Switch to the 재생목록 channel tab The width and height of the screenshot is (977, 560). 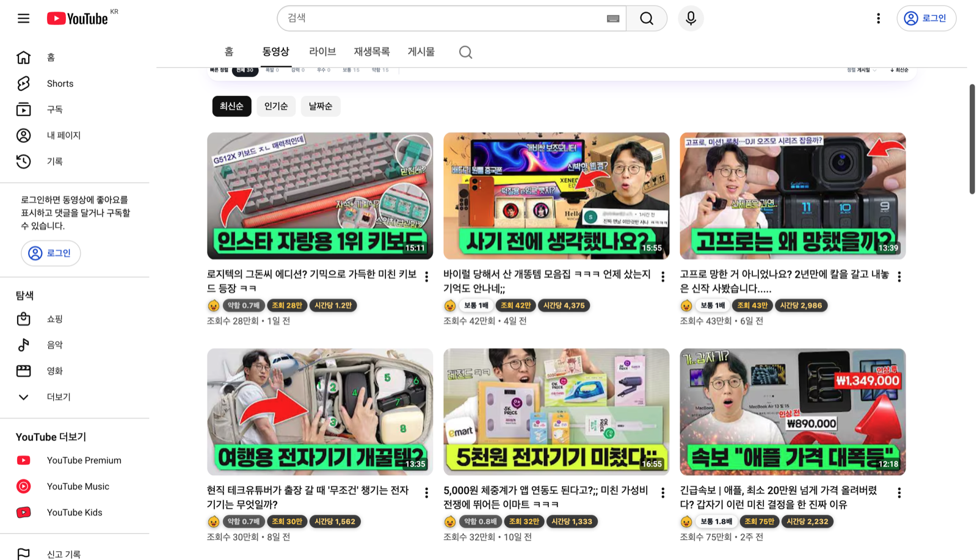372,52
